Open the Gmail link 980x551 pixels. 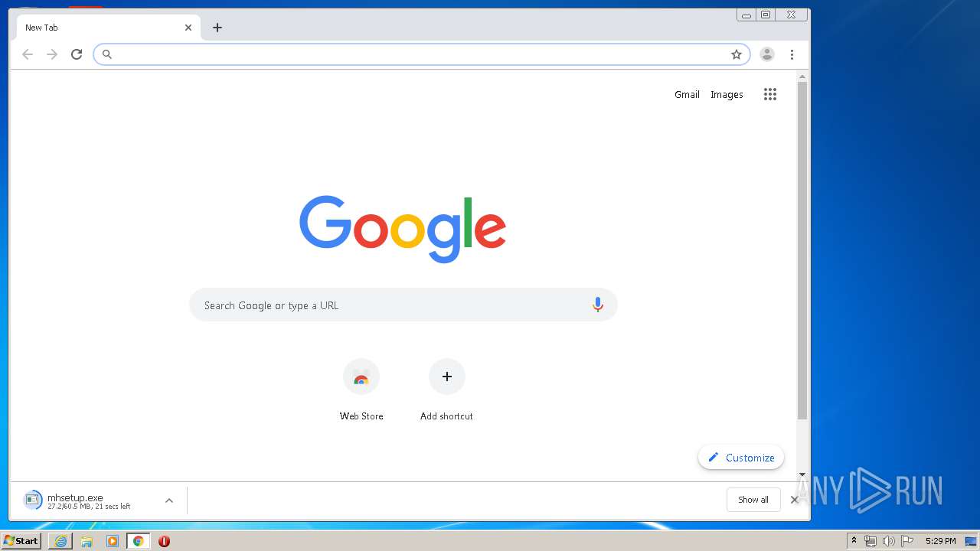point(687,94)
